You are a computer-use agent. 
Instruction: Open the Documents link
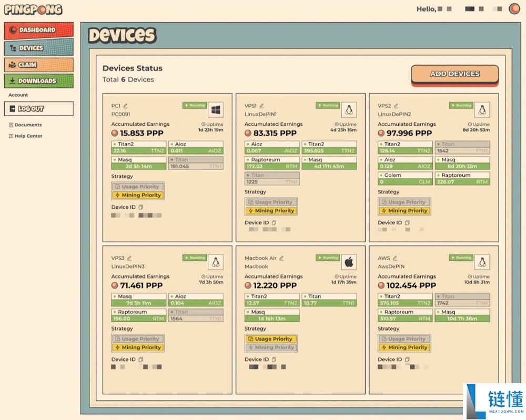(25, 125)
